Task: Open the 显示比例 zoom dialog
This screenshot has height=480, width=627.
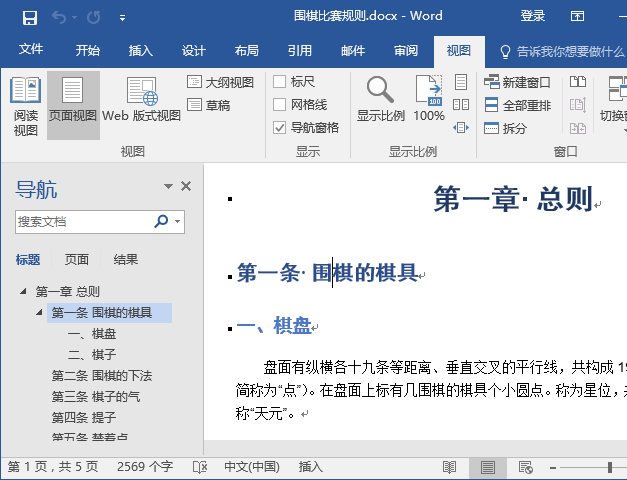Action: pos(381,99)
